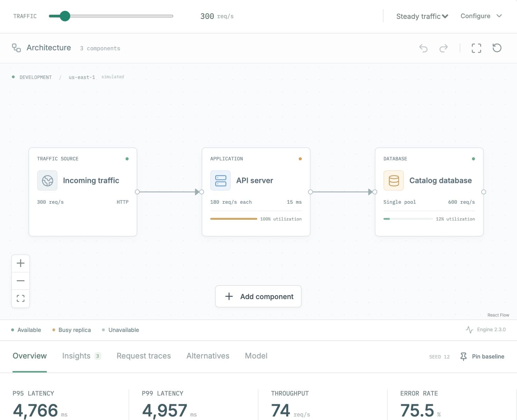517x420 pixels.
Task: Click the redo arrow icon
Action: [444, 48]
